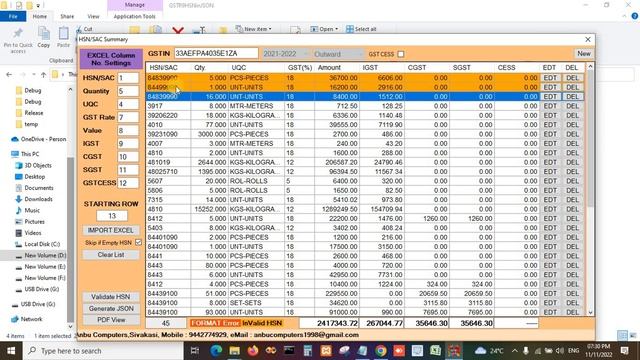Image resolution: width=640 pixels, height=360 pixels.
Task: Collapse the Explorer ribbon with the chevron
Action: coord(624,16)
